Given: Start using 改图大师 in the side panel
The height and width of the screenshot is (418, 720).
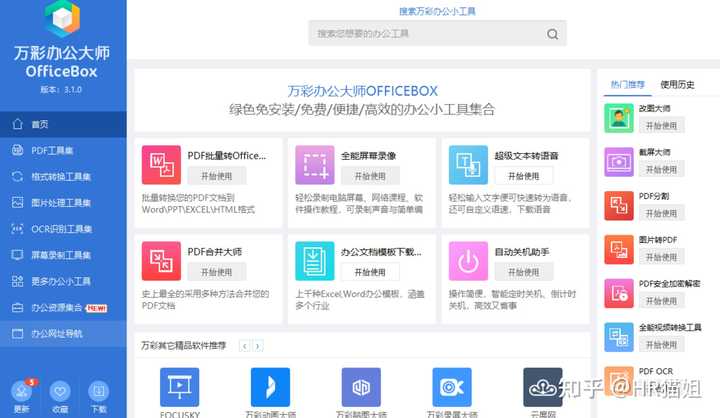Looking at the screenshot, I should pyautogui.click(x=661, y=125).
